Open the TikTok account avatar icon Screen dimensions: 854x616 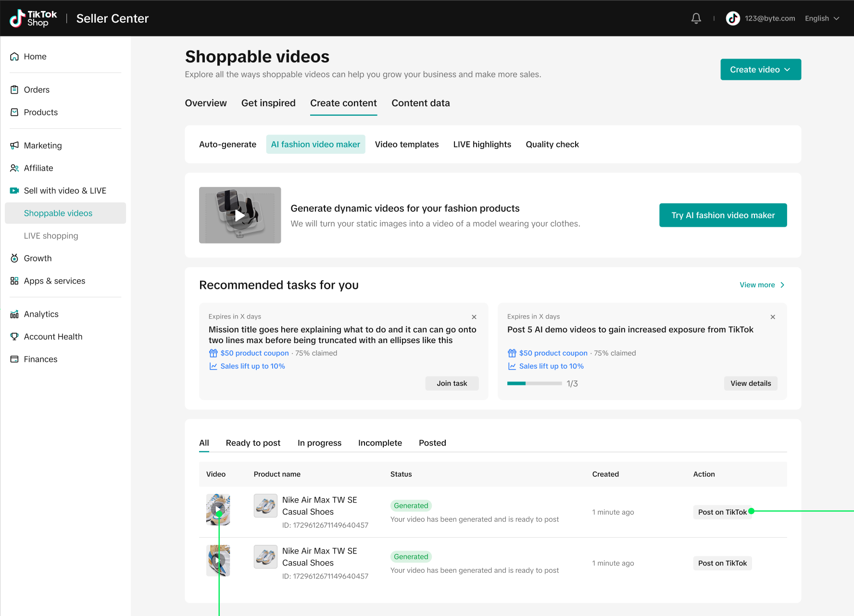(x=732, y=18)
